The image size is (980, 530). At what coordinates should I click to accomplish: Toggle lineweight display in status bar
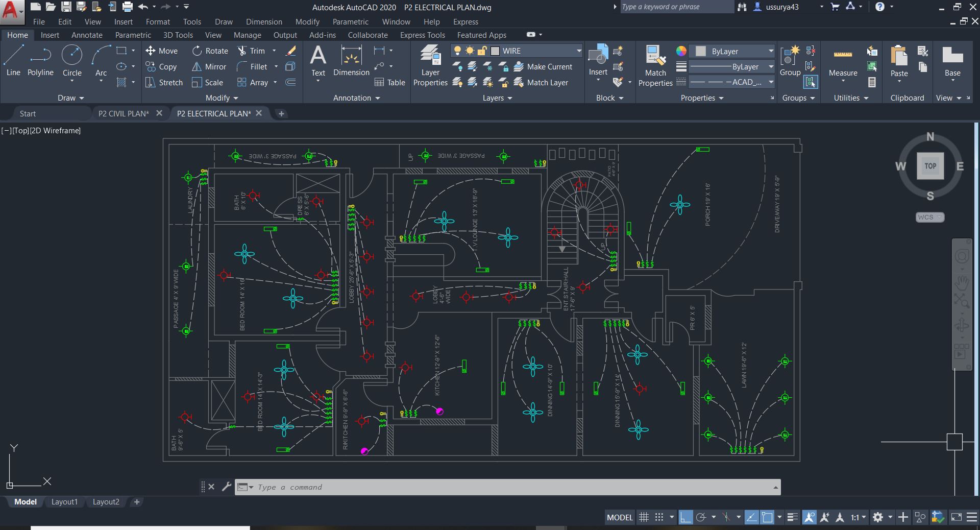point(792,517)
